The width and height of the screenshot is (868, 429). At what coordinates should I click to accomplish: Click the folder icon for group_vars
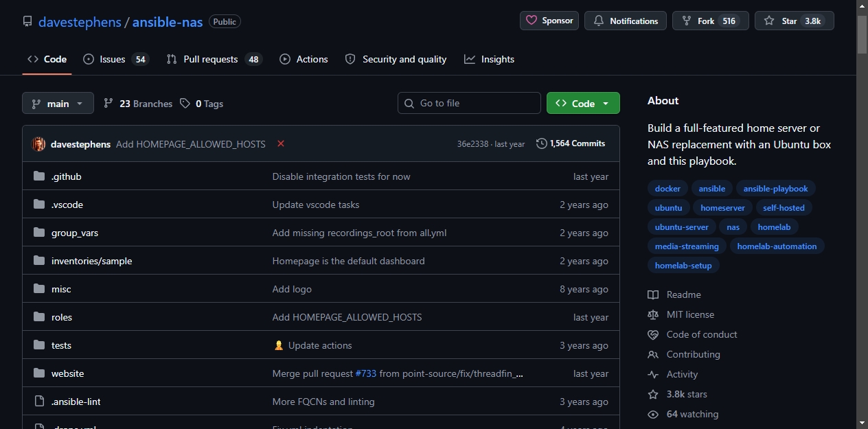[39, 233]
